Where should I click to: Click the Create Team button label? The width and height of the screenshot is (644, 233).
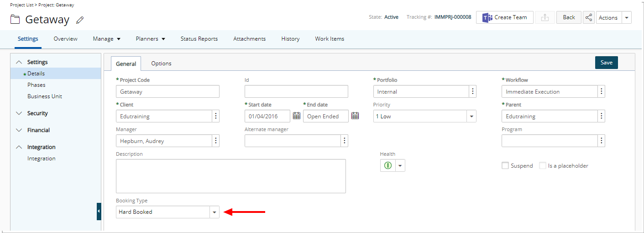[511, 17]
